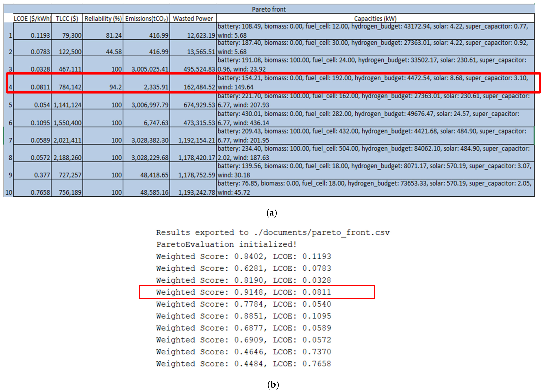Select LCOE cell 0.1193 in the table
Viewport: 543px width, 392px height.
pyautogui.click(x=32, y=31)
